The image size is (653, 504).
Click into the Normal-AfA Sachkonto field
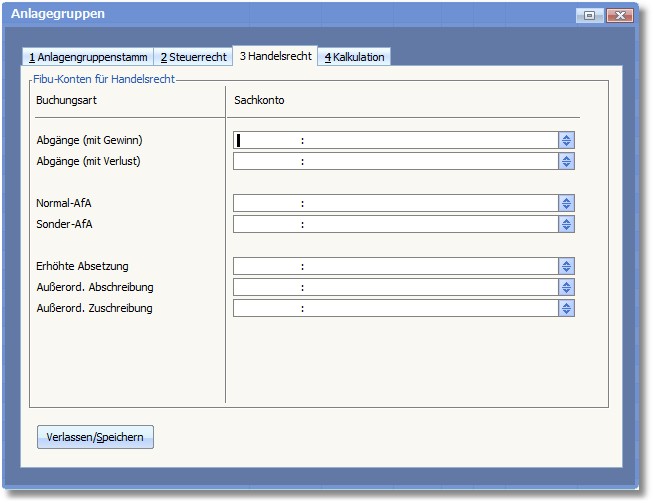tap(395, 203)
